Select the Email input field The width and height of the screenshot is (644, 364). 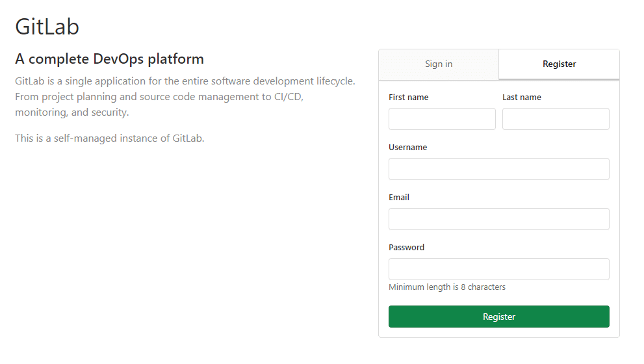[x=499, y=219]
